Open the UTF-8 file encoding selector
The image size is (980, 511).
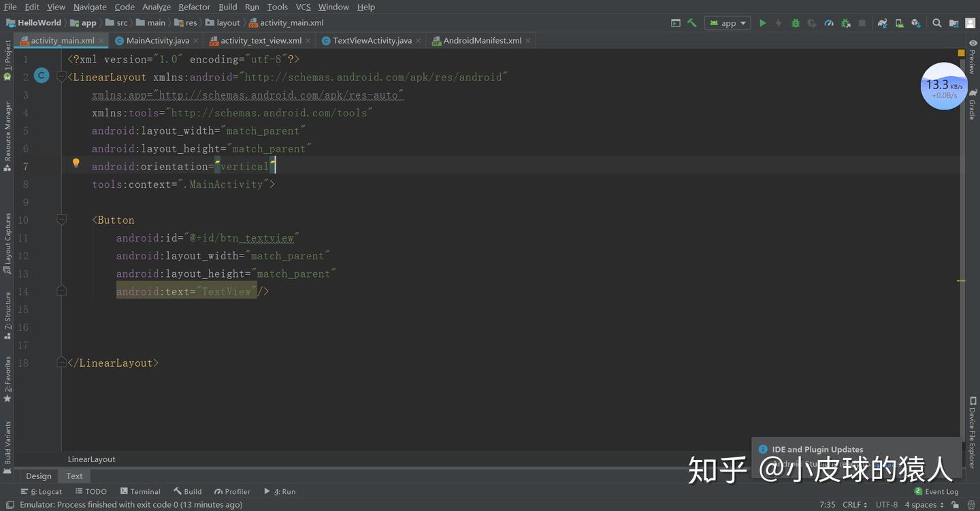coord(887,505)
